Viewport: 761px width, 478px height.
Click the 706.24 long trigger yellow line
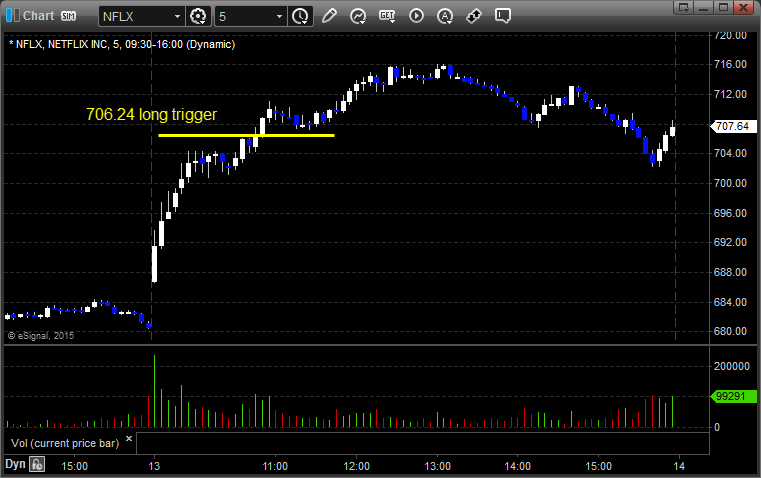coord(247,135)
